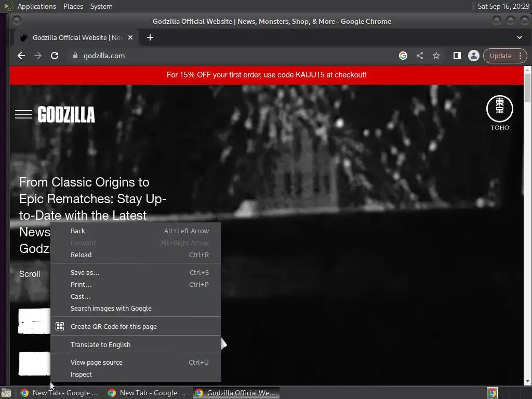Select View page source

coord(136,362)
